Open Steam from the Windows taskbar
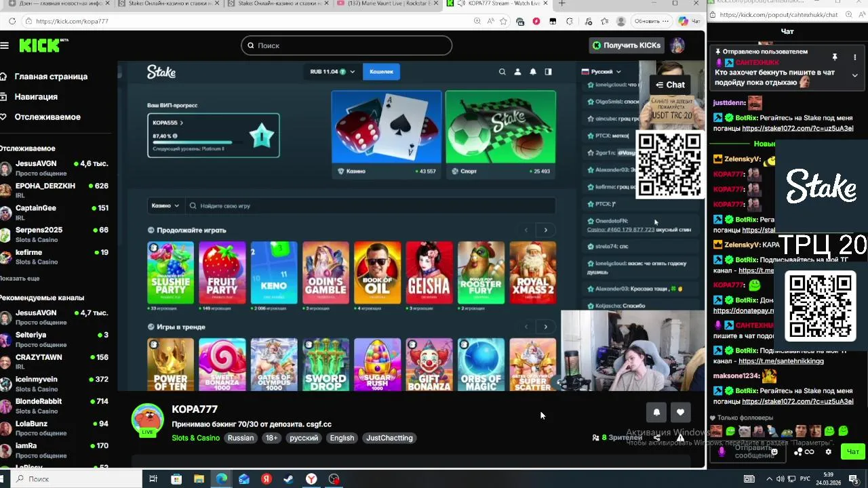Screen dimensions: 868x488 tap(289, 479)
